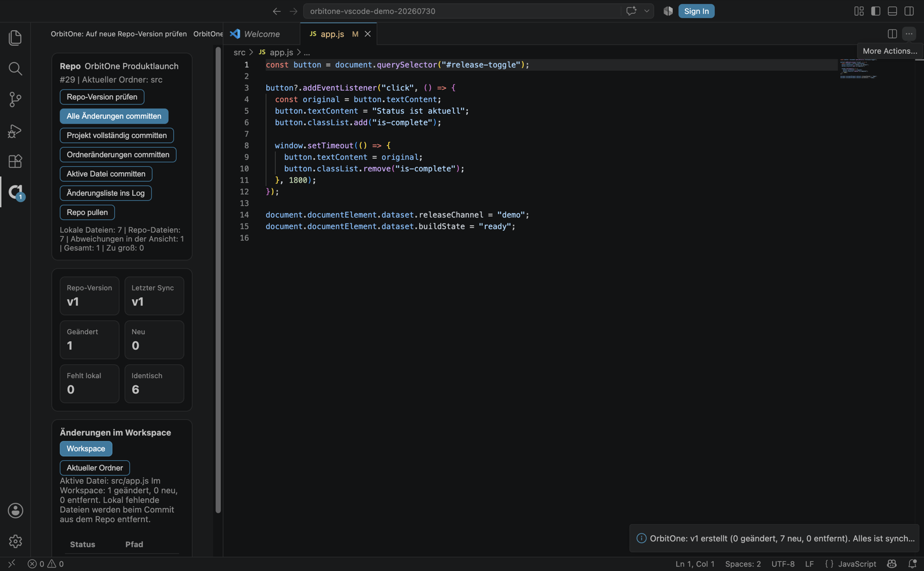The width and height of the screenshot is (924, 571).
Task: Toggle the bottom panel
Action: tap(892, 11)
